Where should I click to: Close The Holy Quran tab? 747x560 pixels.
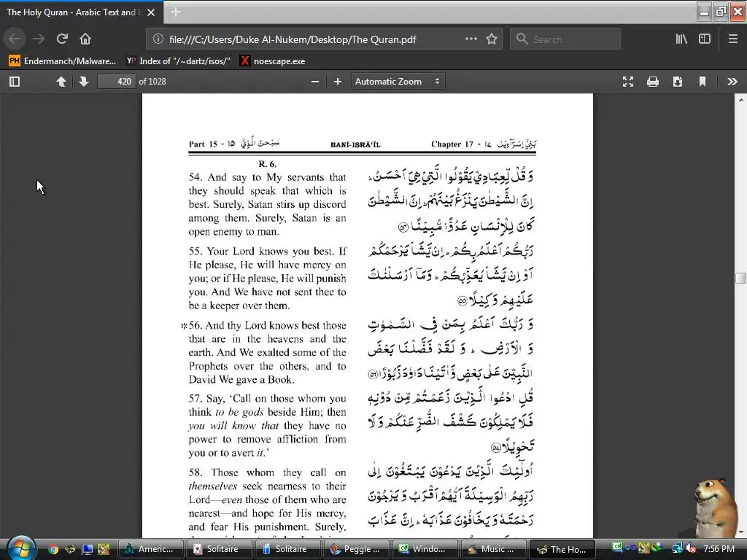(151, 12)
